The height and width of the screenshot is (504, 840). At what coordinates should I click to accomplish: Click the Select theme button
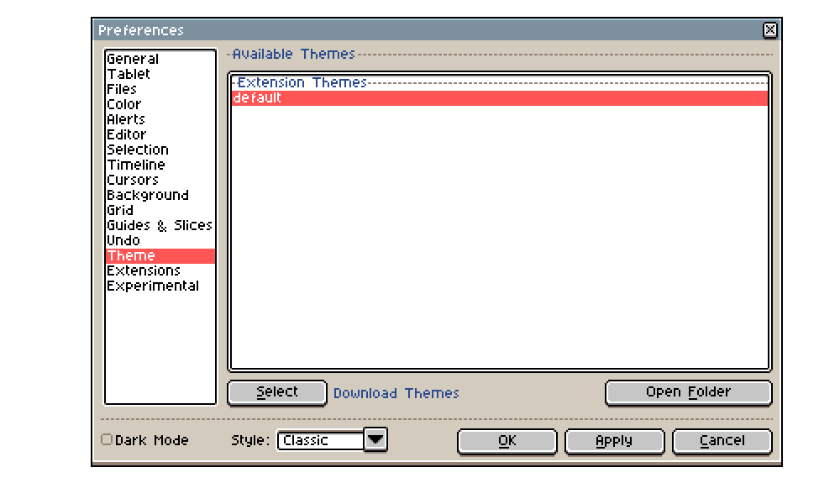coord(277,392)
